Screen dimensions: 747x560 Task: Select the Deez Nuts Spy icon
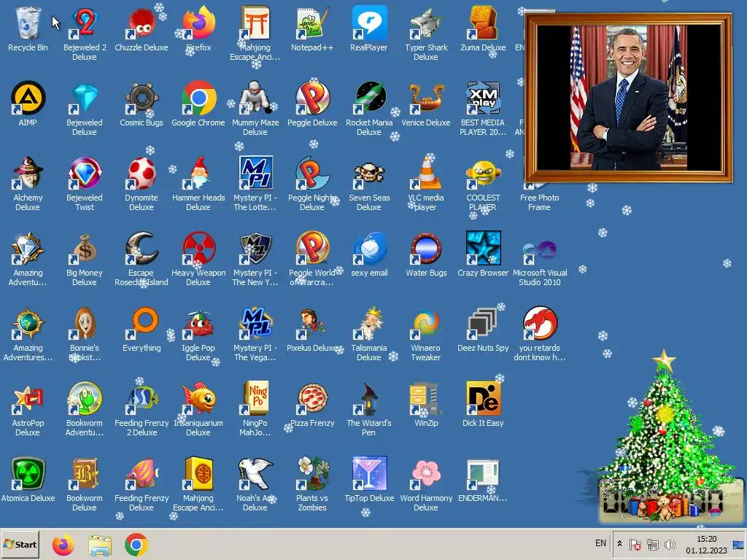483,323
